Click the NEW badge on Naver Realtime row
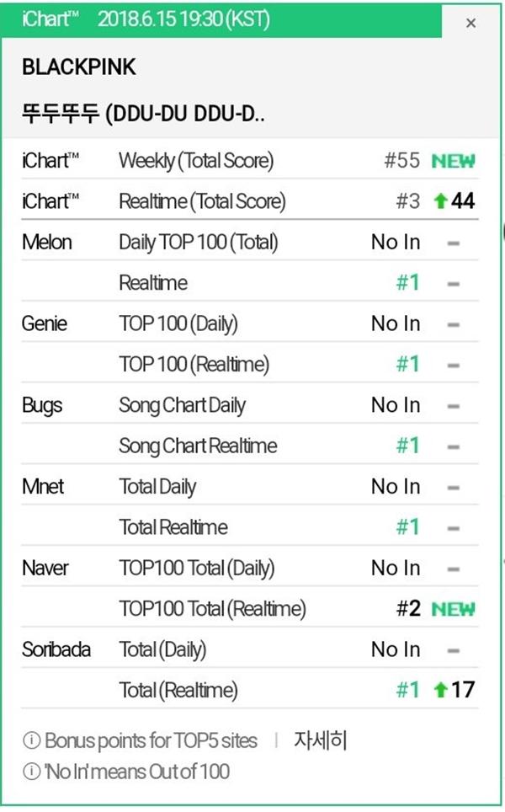 (453, 609)
